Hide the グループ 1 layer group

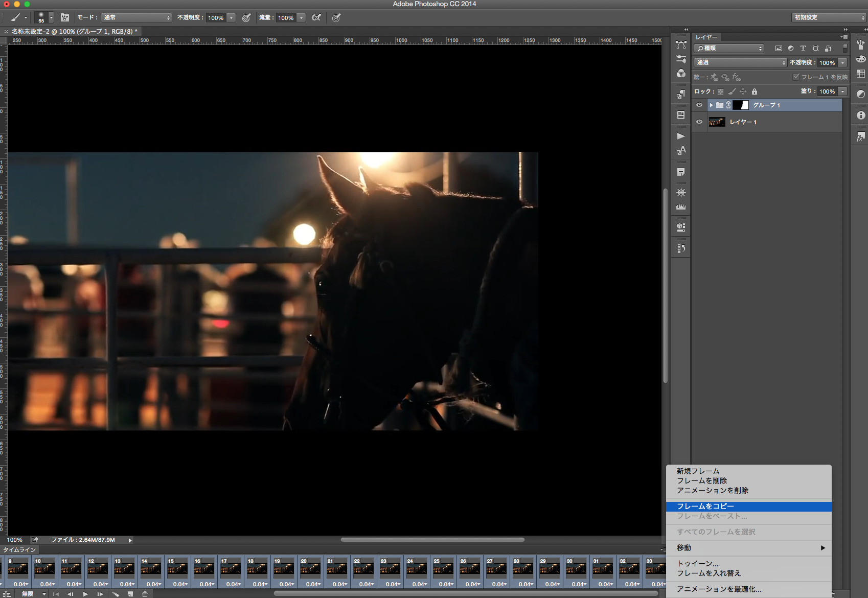tap(699, 105)
